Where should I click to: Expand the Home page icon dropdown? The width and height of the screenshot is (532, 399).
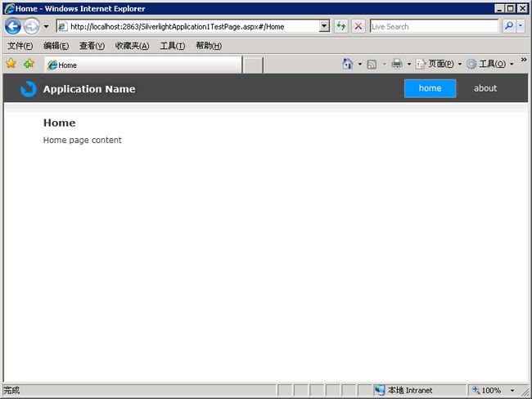(360, 64)
